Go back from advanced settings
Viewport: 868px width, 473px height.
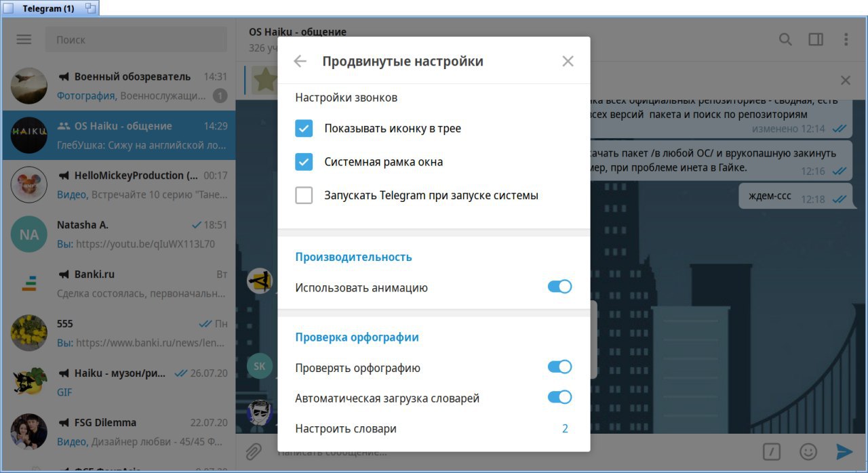pos(300,61)
